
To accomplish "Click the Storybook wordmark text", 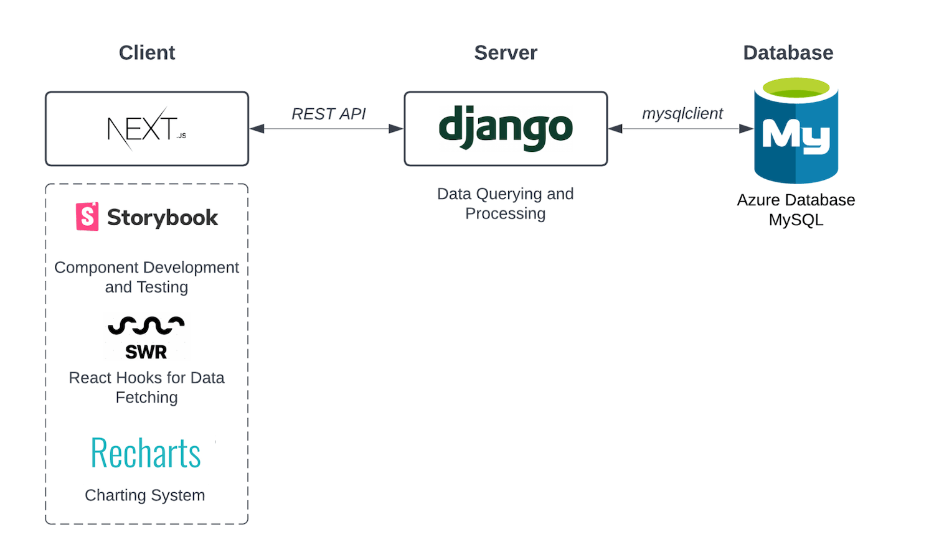I will click(163, 217).
